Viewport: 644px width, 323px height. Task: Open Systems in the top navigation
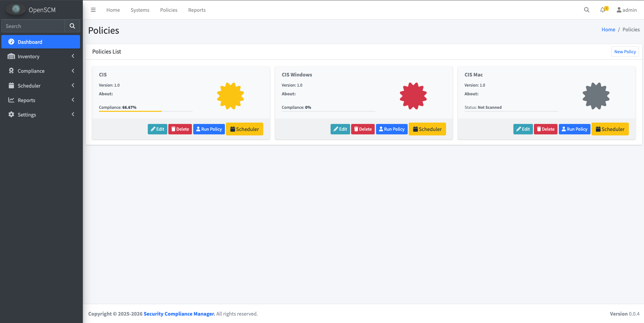(x=140, y=10)
